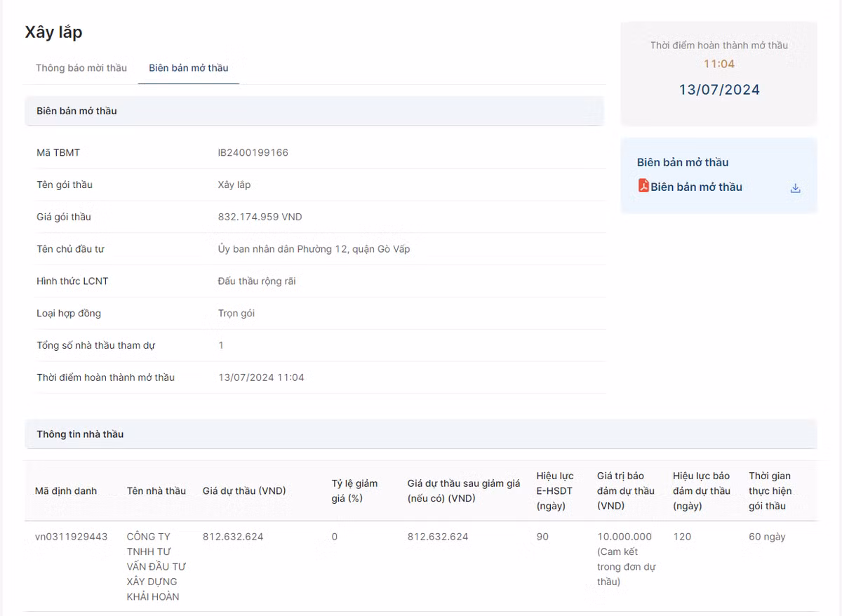Click the red PDF file icon
The image size is (842, 616).
643,186
